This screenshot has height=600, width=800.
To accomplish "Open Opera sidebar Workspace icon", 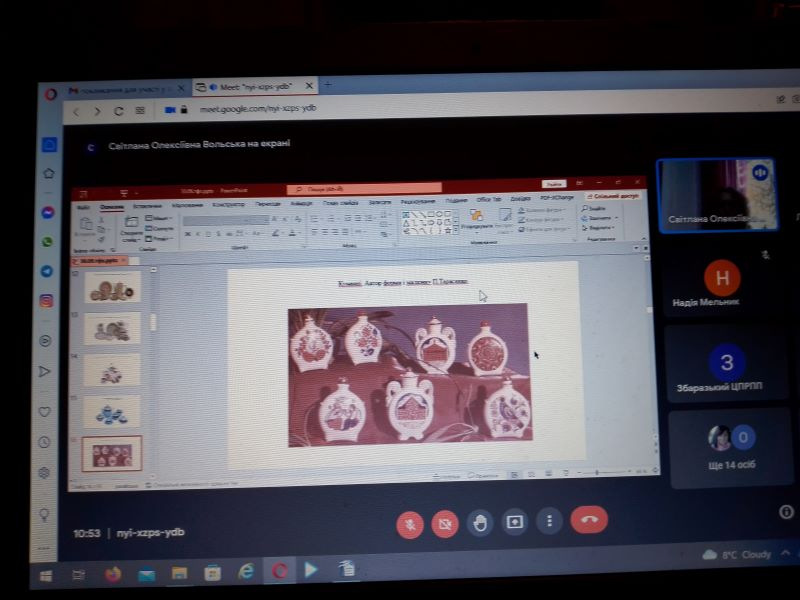I will tap(49, 145).
